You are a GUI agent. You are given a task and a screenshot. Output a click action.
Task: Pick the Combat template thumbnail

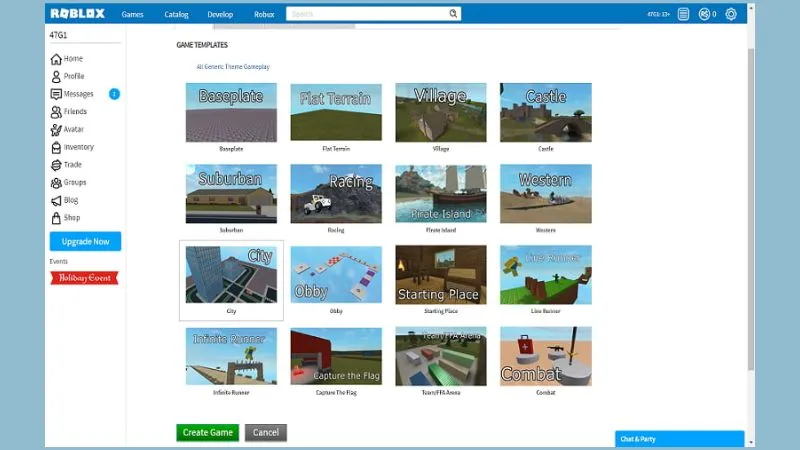pos(546,356)
